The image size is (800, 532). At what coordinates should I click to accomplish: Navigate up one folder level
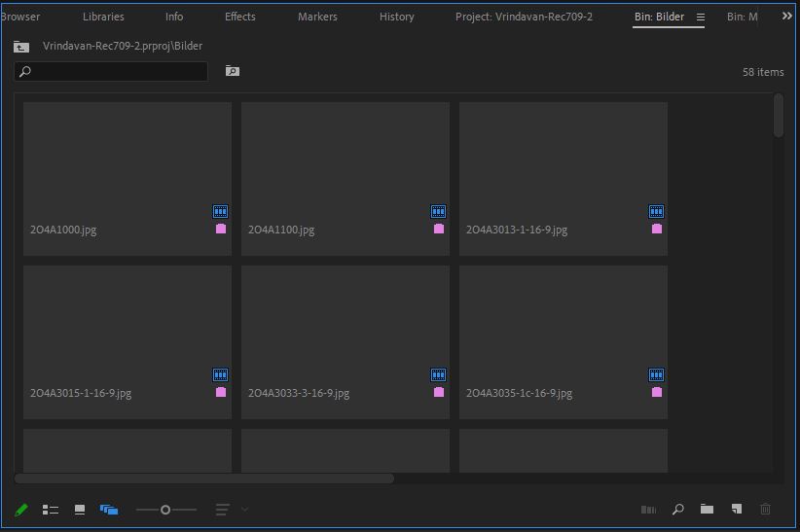click(21, 47)
